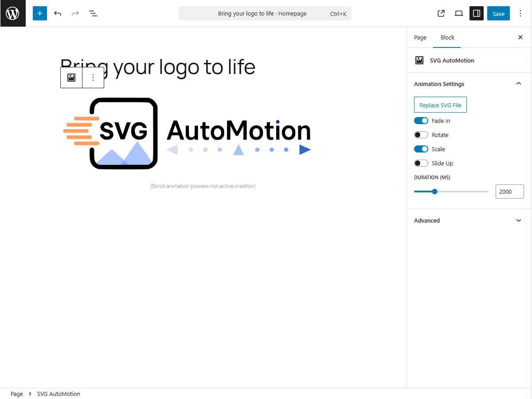This screenshot has width=532, height=399.
Task: Open the editor Options kebab menu
Action: pyautogui.click(x=520, y=13)
